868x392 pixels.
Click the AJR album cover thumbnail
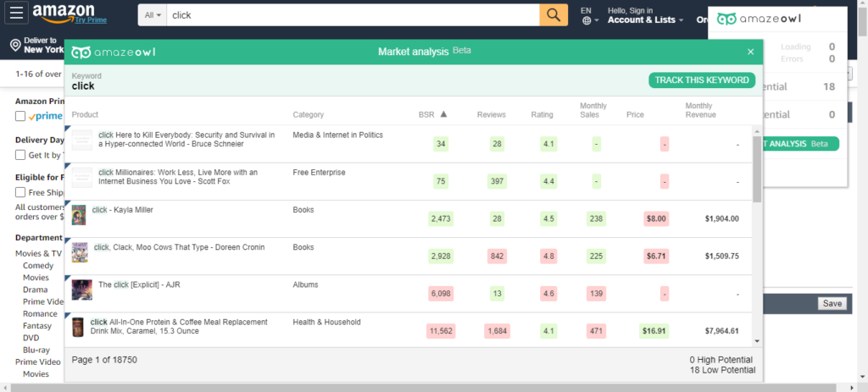(82, 290)
